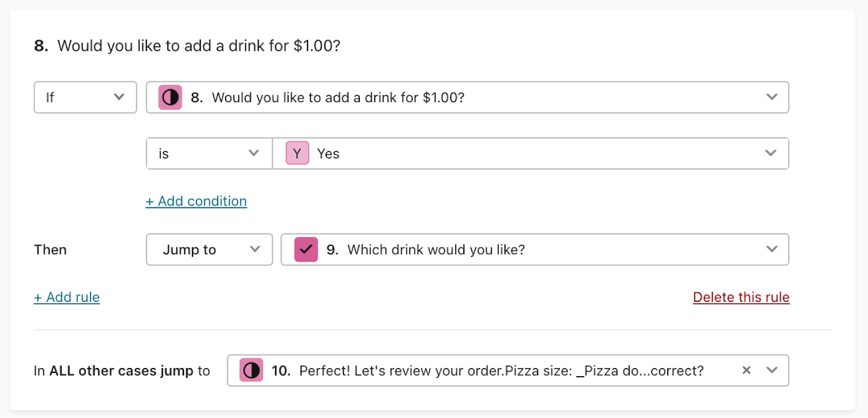
Task: Click the '+ Add condition' link
Action: click(x=196, y=201)
